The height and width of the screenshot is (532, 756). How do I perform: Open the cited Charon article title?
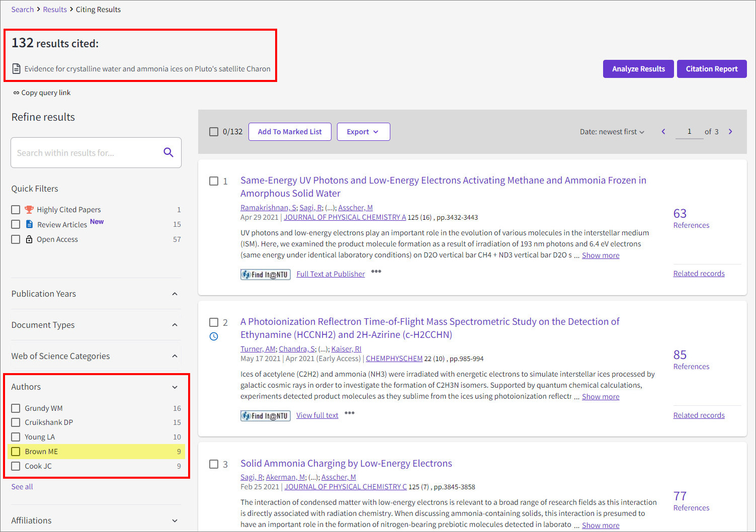pos(147,69)
